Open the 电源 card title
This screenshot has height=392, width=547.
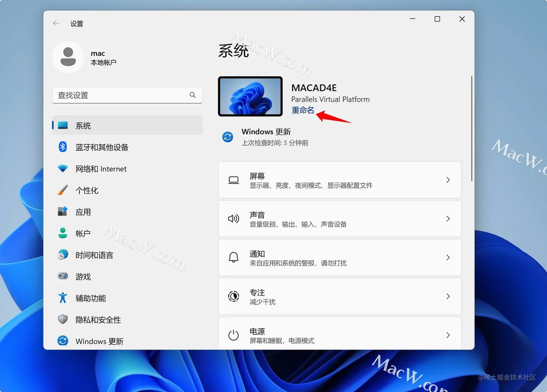257,331
